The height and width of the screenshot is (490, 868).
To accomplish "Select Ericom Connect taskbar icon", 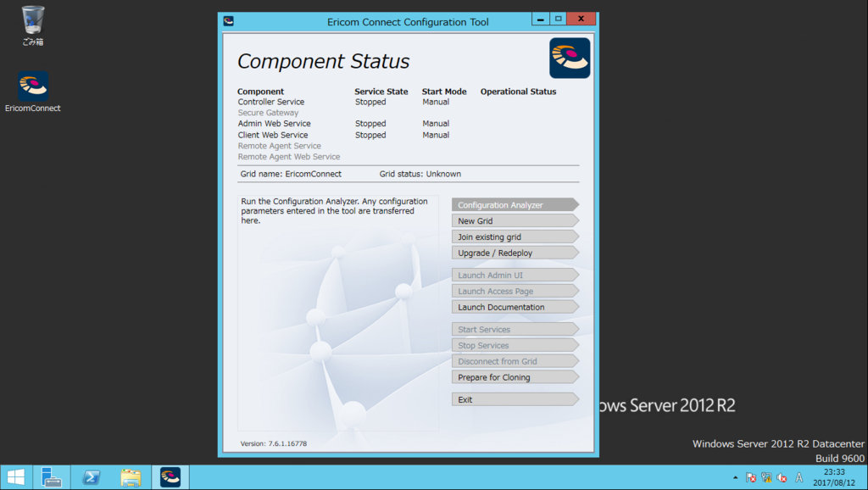I will [170, 477].
